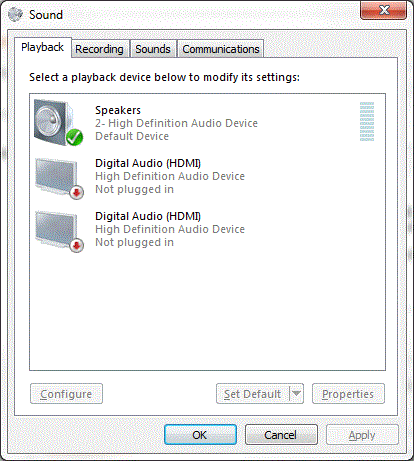Switch to the Sounds tab
This screenshot has width=414, height=461.
point(153,49)
